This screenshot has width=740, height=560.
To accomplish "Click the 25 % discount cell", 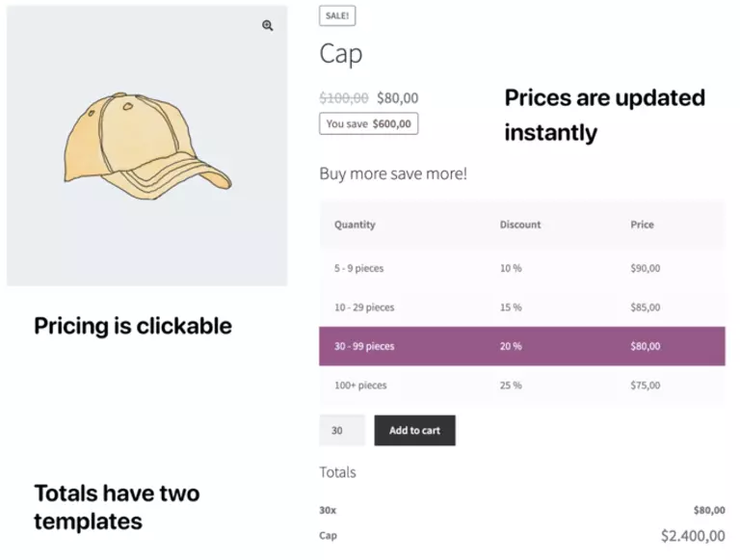I will point(511,386).
